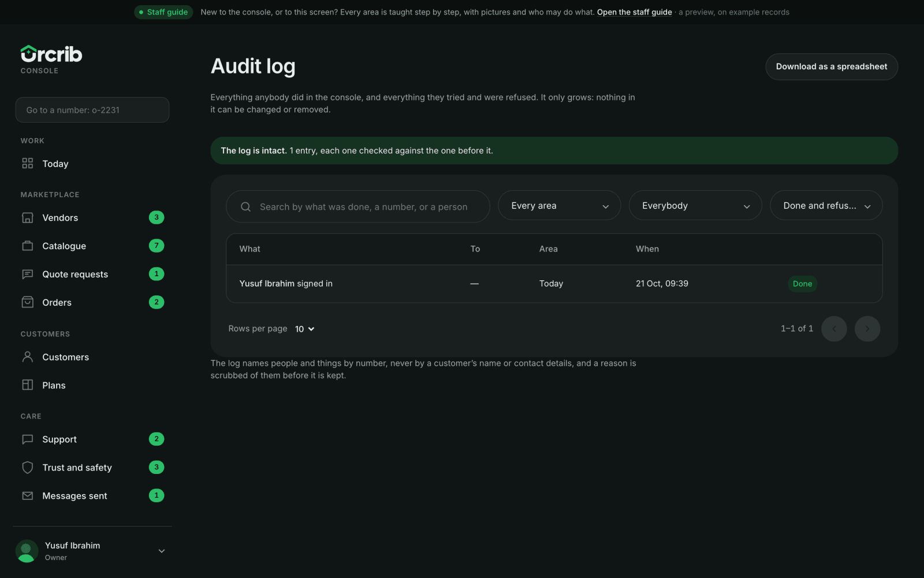Click the To column header

click(475, 249)
